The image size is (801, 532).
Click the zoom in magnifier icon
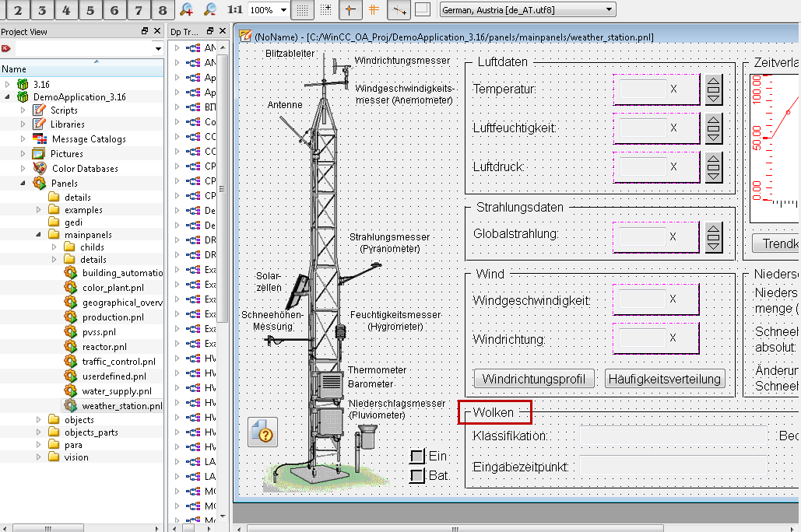point(187,10)
